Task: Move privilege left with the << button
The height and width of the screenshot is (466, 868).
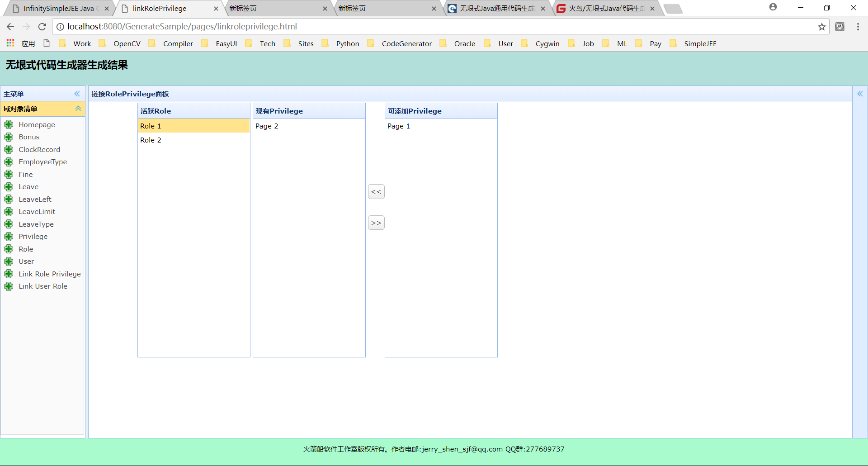Action: 376,192
